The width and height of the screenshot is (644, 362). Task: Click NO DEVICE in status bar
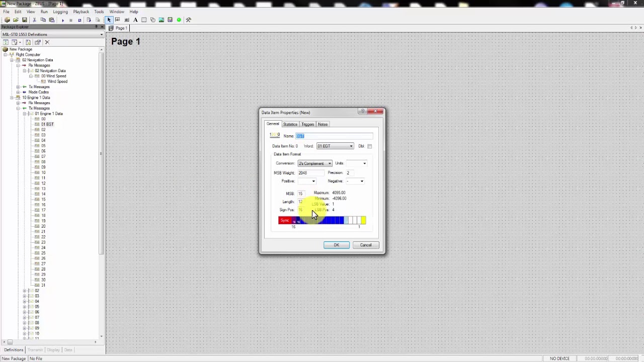click(x=559, y=358)
